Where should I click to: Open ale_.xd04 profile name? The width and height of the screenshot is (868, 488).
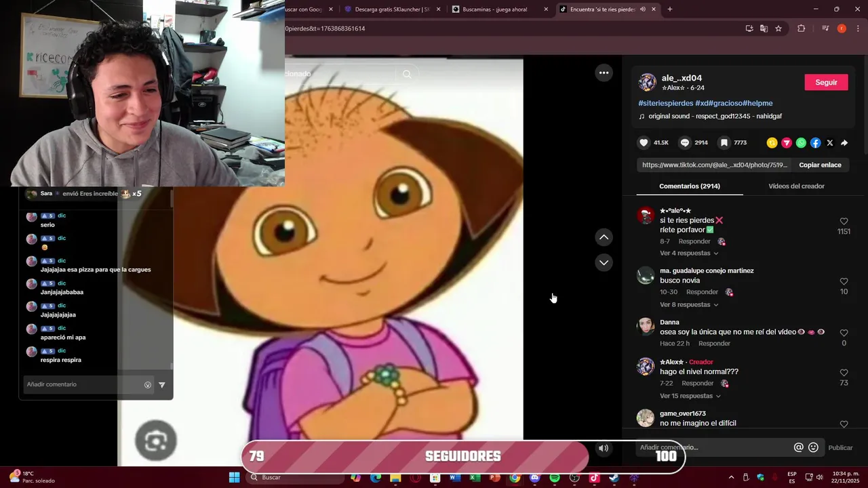click(x=682, y=78)
